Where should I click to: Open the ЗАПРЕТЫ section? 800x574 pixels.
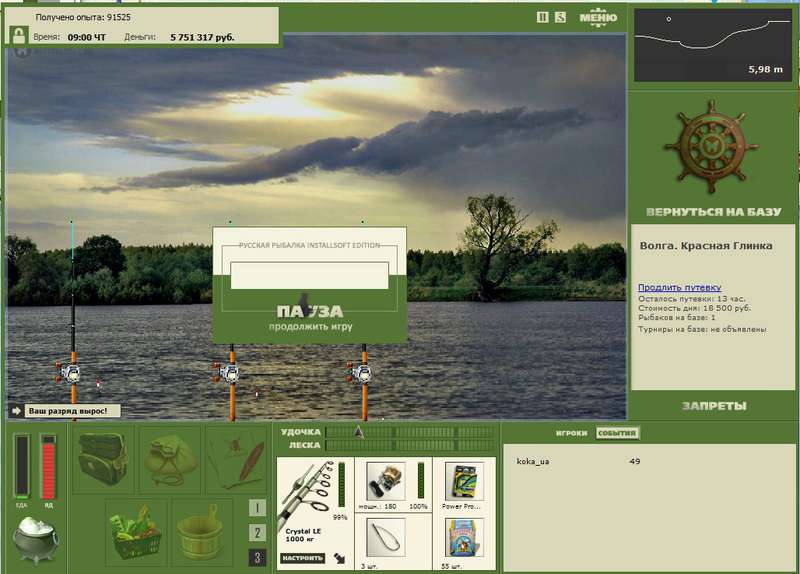[x=714, y=406]
